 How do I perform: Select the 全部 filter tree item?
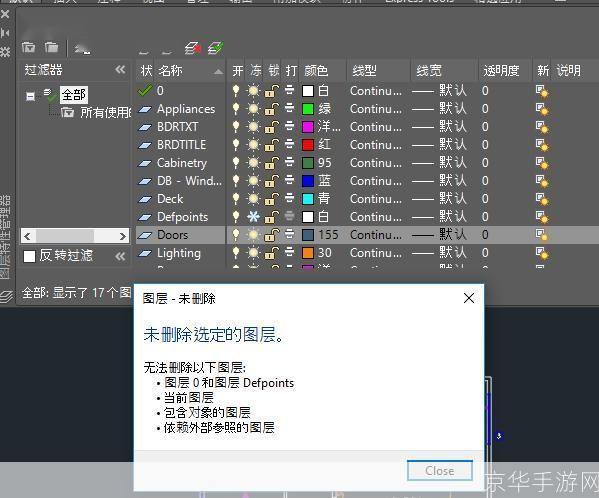click(x=74, y=95)
